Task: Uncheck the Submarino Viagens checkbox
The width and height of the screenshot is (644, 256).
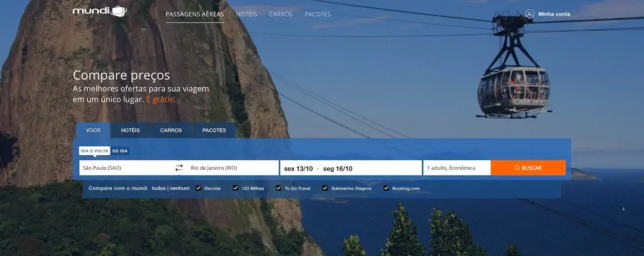Action: [x=325, y=188]
